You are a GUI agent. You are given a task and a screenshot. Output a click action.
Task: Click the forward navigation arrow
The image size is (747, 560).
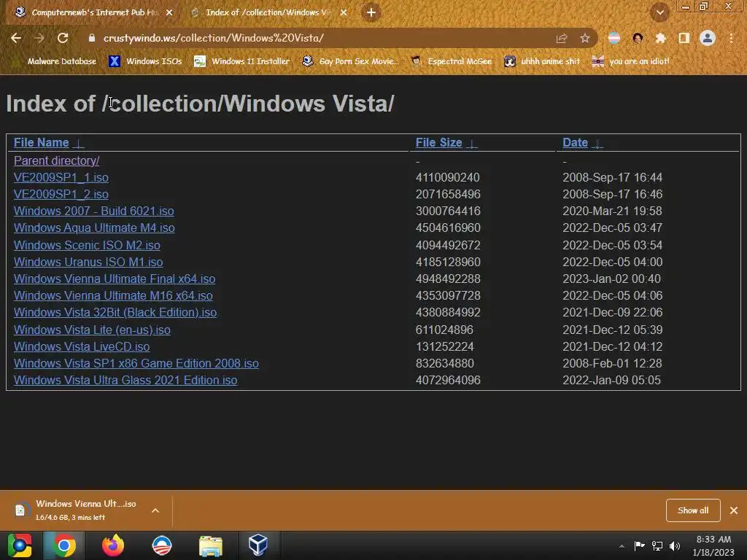(39, 38)
